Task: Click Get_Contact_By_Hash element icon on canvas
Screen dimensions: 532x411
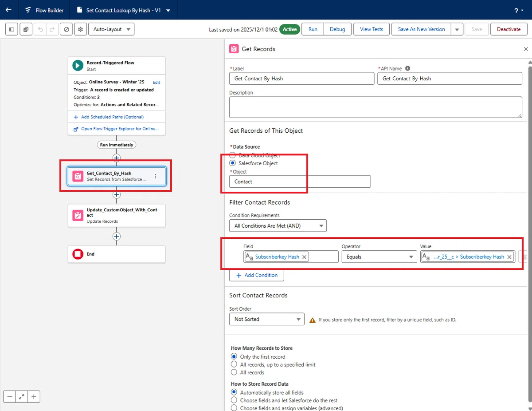Action: tap(78, 176)
